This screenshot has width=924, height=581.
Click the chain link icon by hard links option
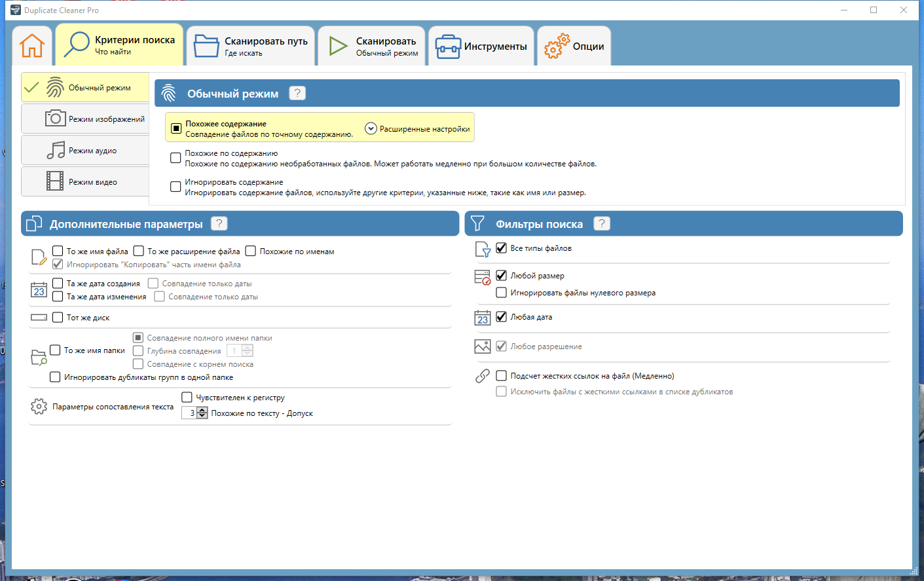pyautogui.click(x=483, y=376)
